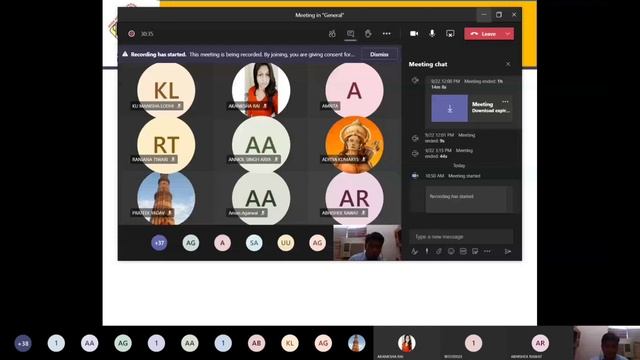This screenshot has width=640, height=360.
Task: Click the recording indicator beside the timer
Action: (131, 34)
